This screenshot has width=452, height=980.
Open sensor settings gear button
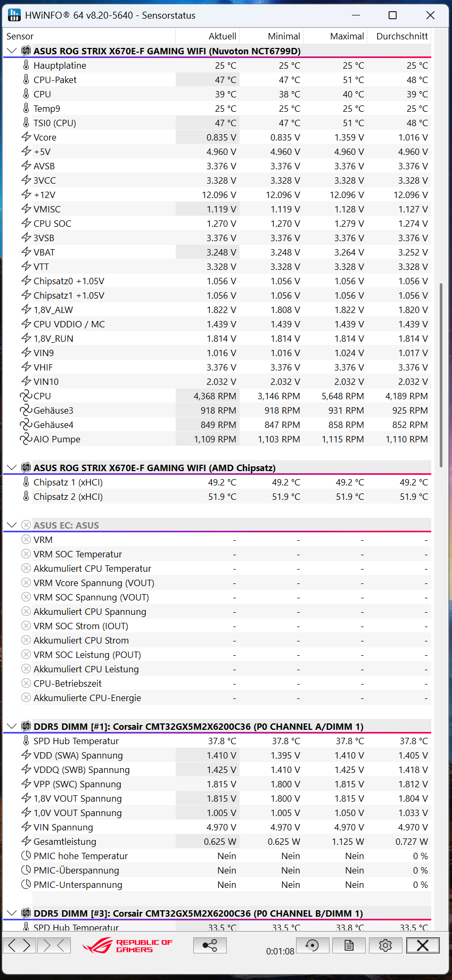pyautogui.click(x=385, y=945)
